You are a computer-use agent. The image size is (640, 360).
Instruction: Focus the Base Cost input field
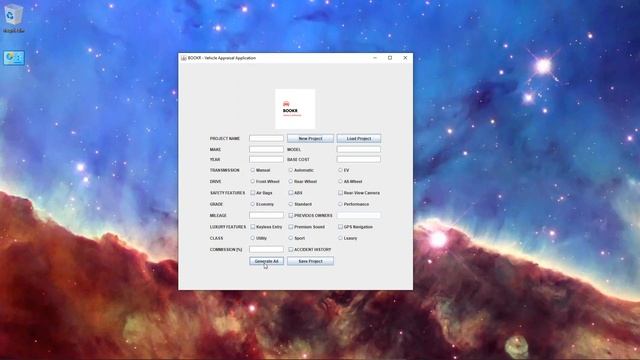pyautogui.click(x=359, y=159)
